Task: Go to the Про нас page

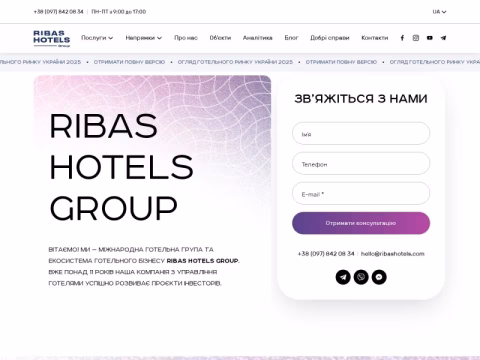Action: pyautogui.click(x=186, y=38)
